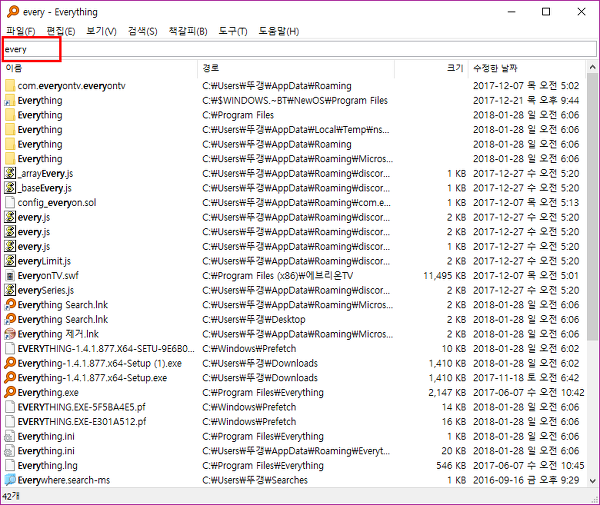Click the 2,147 KB size value
The image size is (600, 505).
click(x=447, y=392)
